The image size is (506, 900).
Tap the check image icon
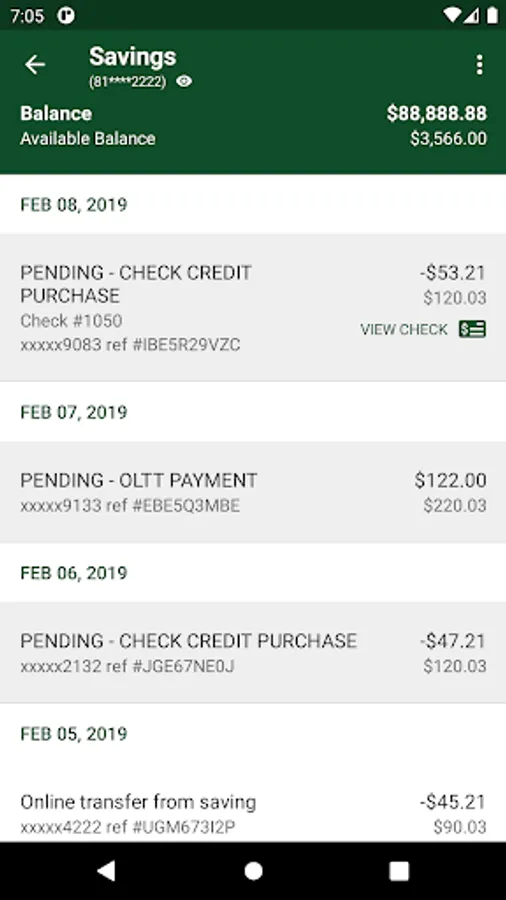click(x=472, y=329)
